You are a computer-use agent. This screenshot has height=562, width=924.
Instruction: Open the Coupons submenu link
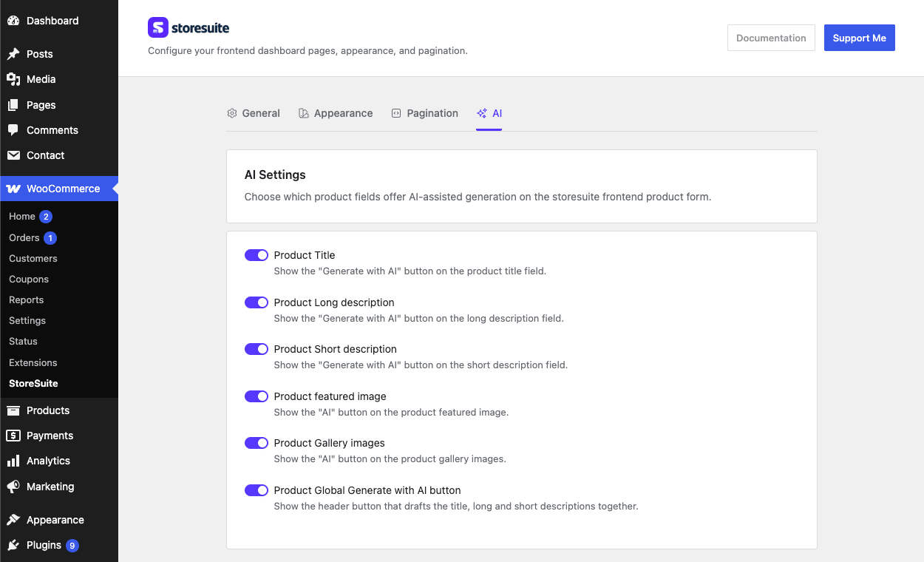[x=29, y=280]
